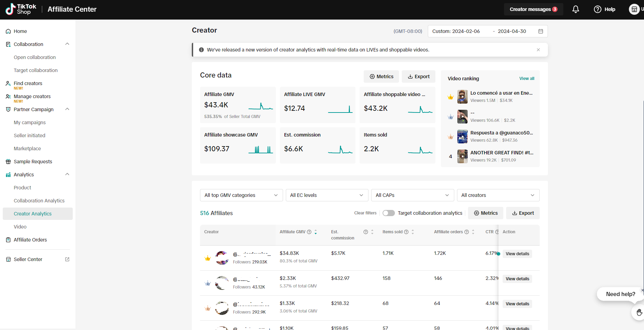Expand the All CAPs dropdown

point(412,195)
